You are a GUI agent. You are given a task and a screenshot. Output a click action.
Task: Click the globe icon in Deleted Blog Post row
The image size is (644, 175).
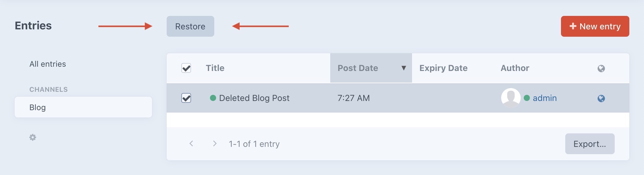[x=601, y=98]
